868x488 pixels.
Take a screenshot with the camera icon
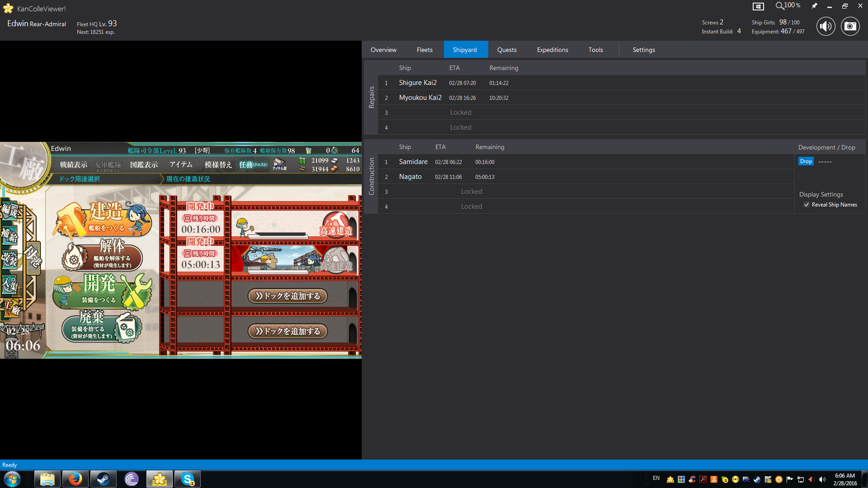(850, 26)
